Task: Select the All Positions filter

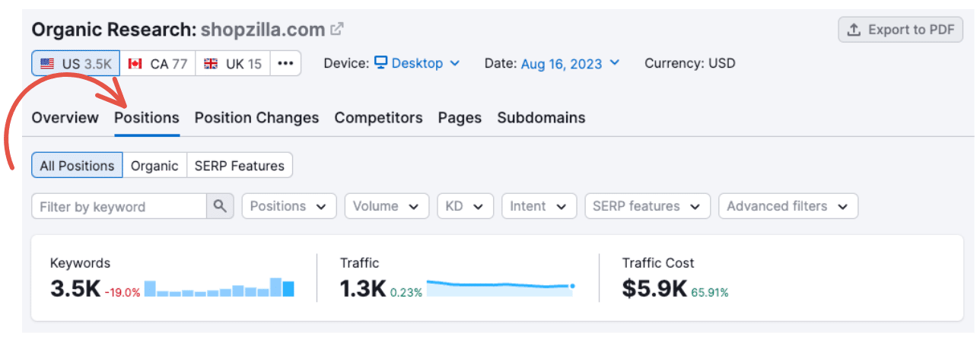Action: 77,165
